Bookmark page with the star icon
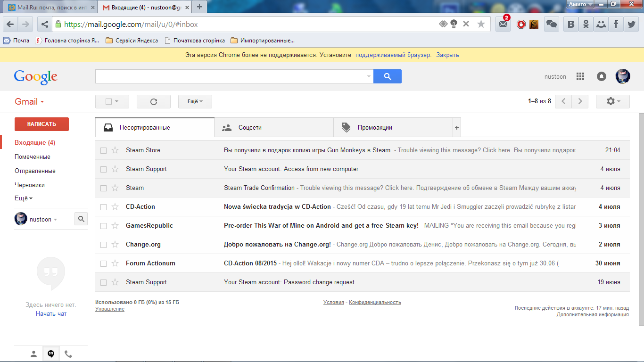Image resolution: width=644 pixels, height=362 pixels. tap(481, 24)
